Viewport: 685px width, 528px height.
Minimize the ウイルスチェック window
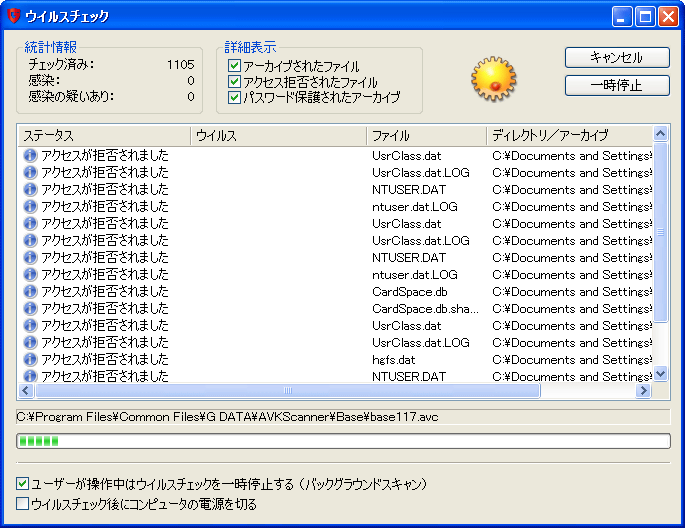click(622, 17)
